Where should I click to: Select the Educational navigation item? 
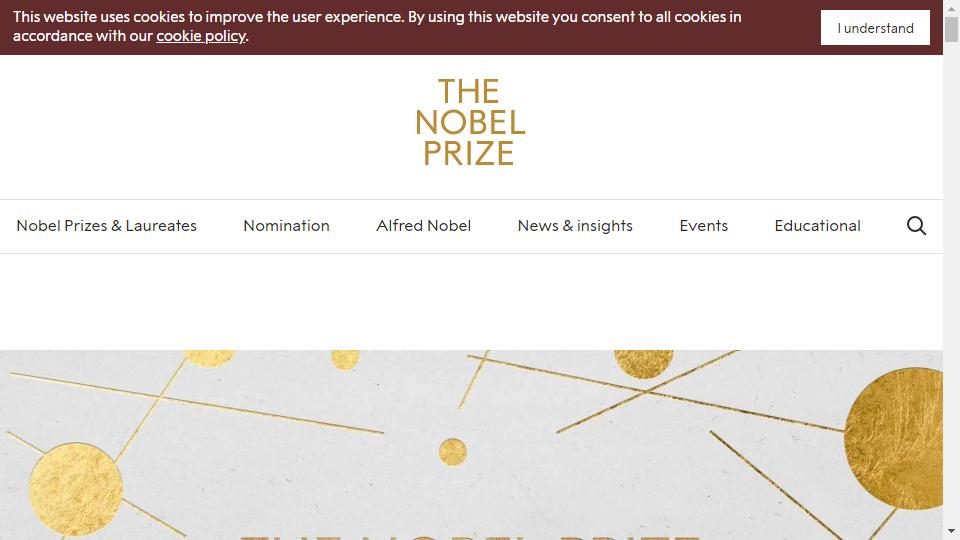point(817,226)
